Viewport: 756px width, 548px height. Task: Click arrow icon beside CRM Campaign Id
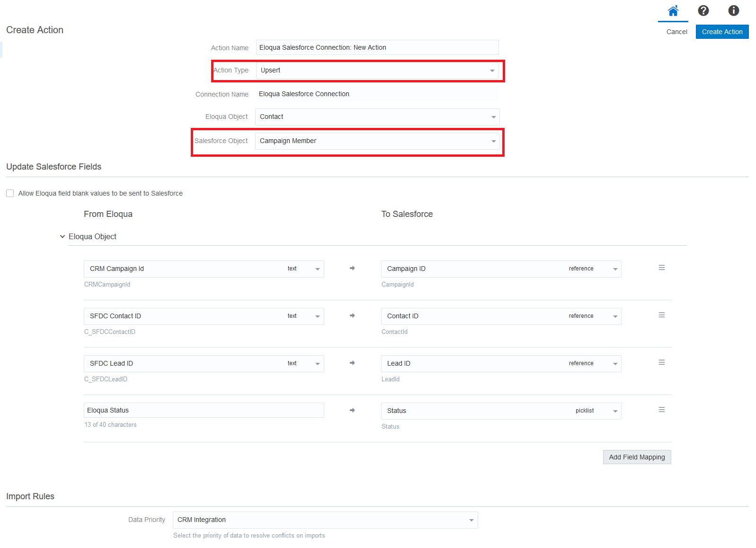(352, 269)
